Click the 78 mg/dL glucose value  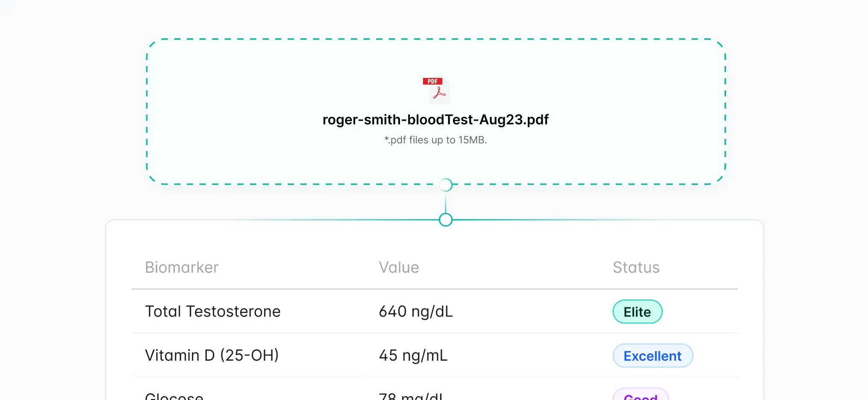(x=411, y=396)
